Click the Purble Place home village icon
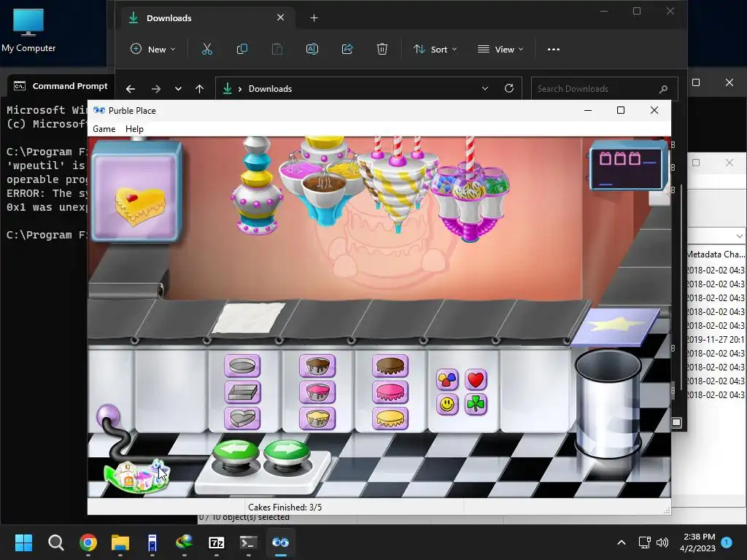Screen dimensions: 747x560 pos(136,476)
